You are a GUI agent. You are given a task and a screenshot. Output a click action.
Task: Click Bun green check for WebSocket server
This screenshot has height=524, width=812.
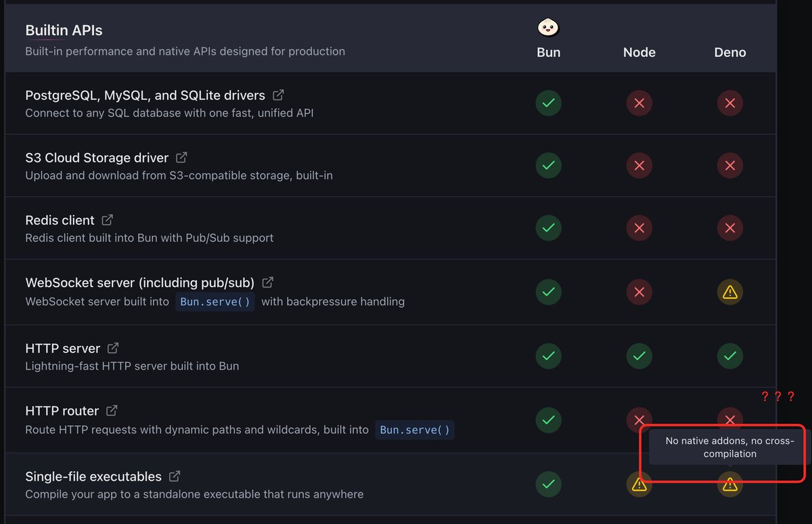click(548, 292)
